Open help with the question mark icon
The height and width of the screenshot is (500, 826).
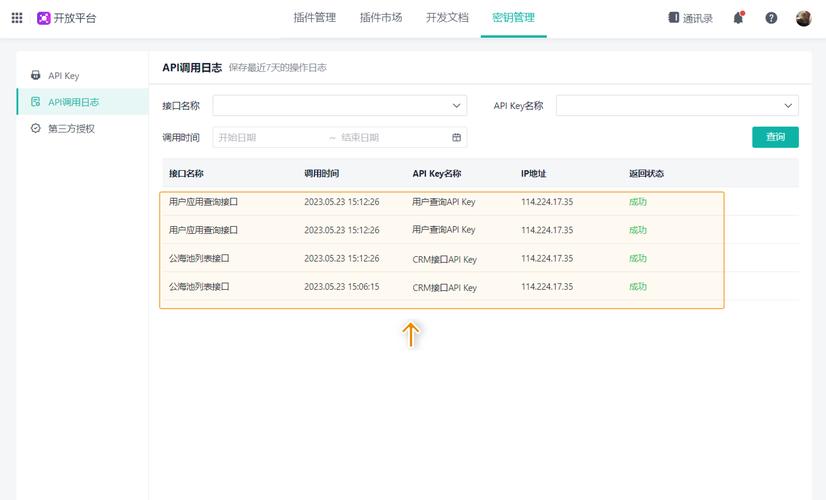771,18
